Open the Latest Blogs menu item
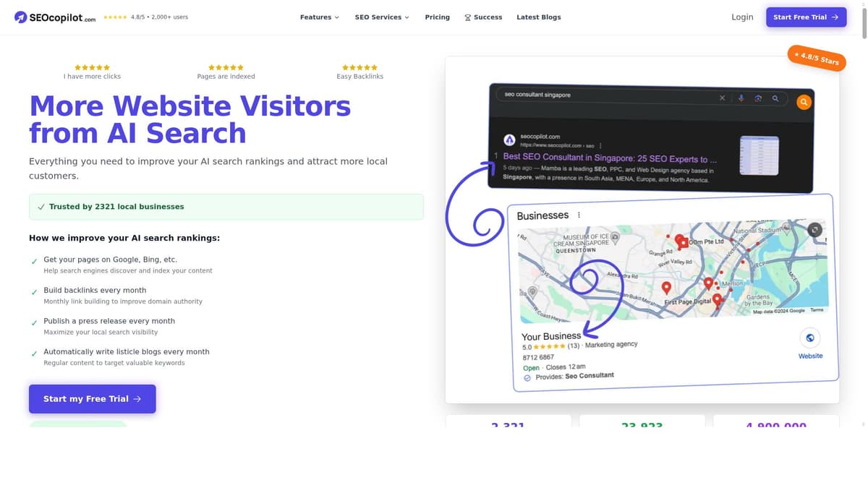 coord(538,17)
